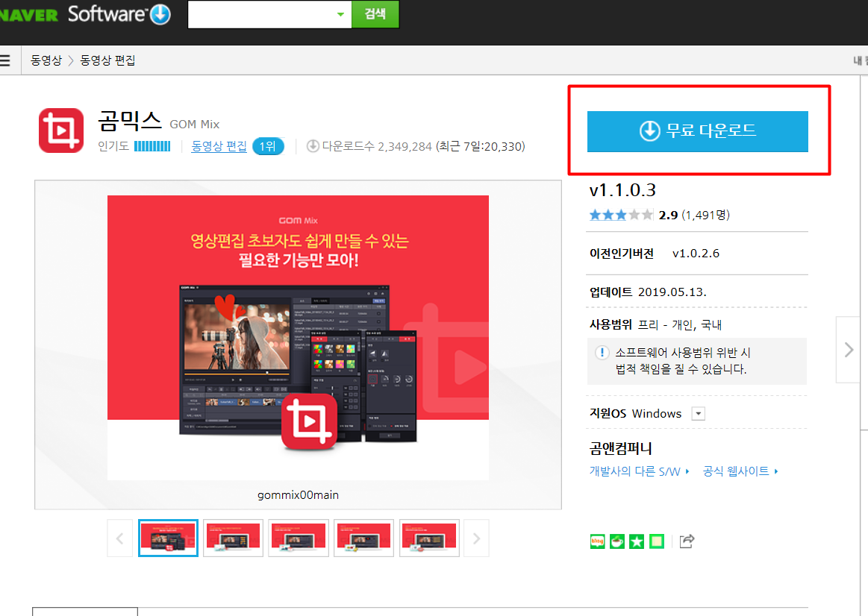Select the fifth screenshot thumbnail

point(430,538)
